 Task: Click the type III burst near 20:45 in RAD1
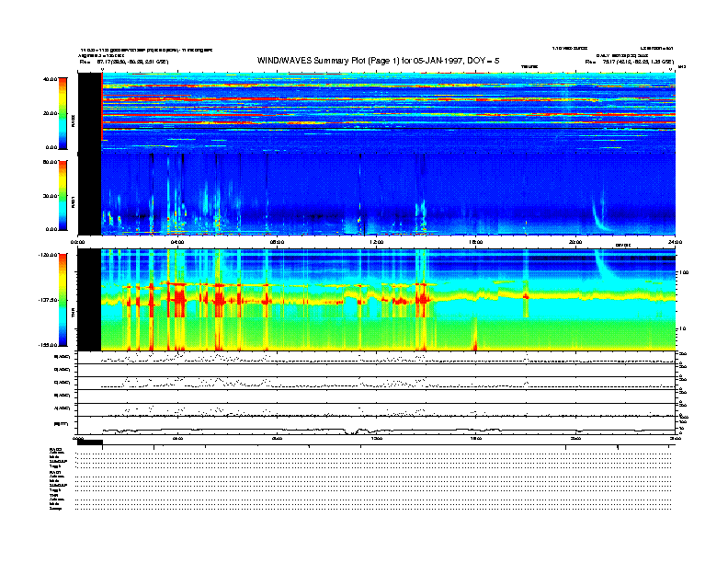600,213
